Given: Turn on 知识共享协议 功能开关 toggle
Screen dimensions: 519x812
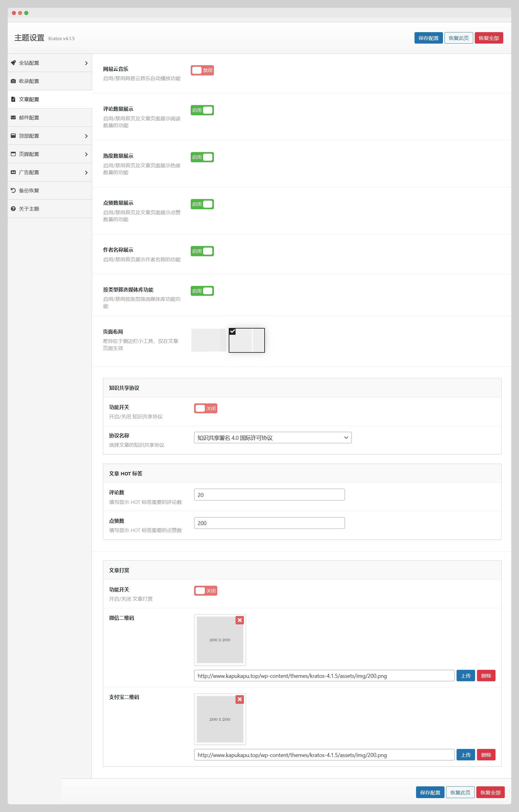Looking at the screenshot, I should point(205,408).
